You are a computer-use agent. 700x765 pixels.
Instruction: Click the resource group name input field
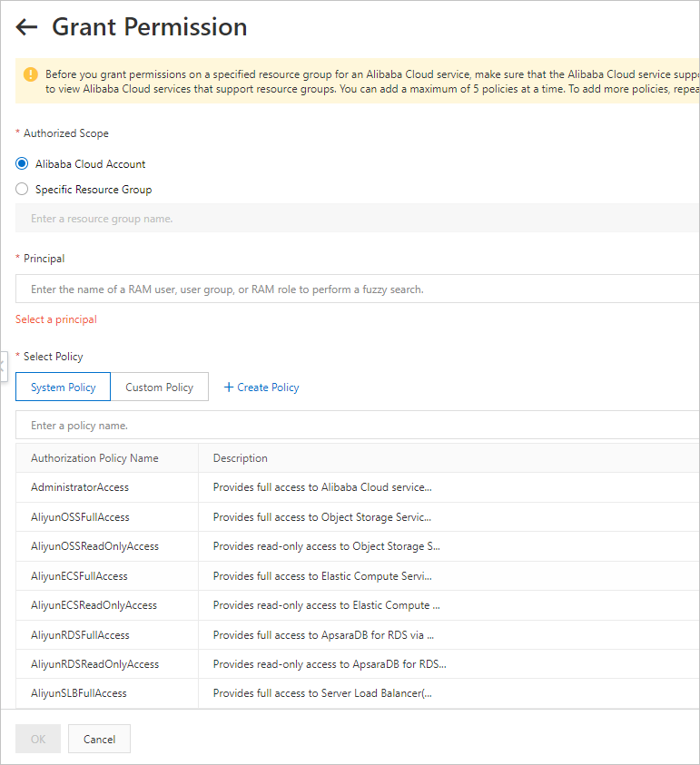click(x=358, y=218)
